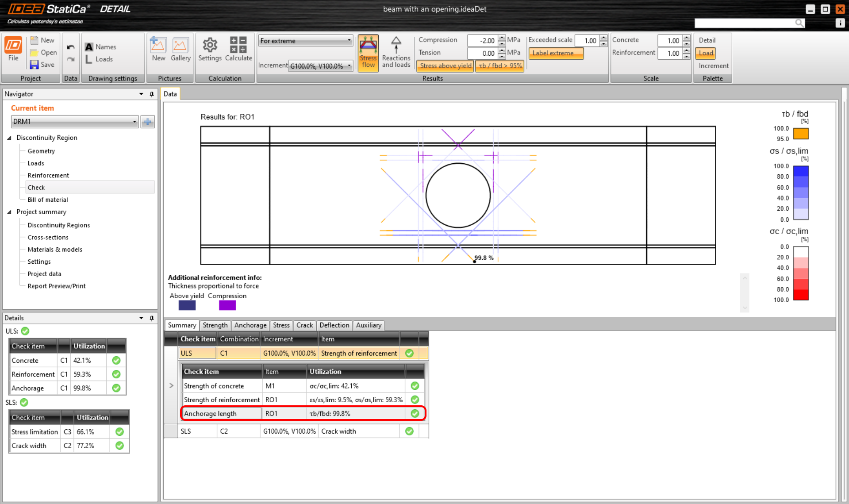Click the purple Compression color swatch
The width and height of the screenshot is (849, 504).
click(227, 305)
